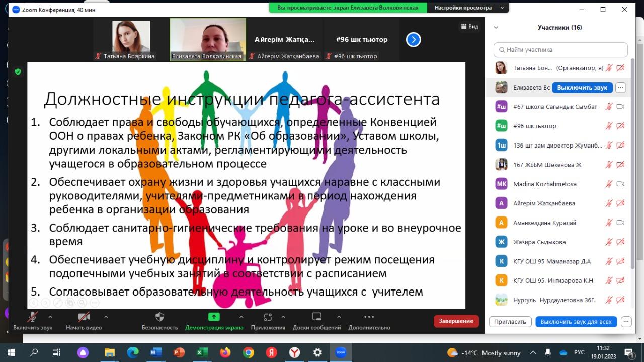Expand video settings arrow next to camera
This screenshot has height=362, width=644.
tap(106, 317)
